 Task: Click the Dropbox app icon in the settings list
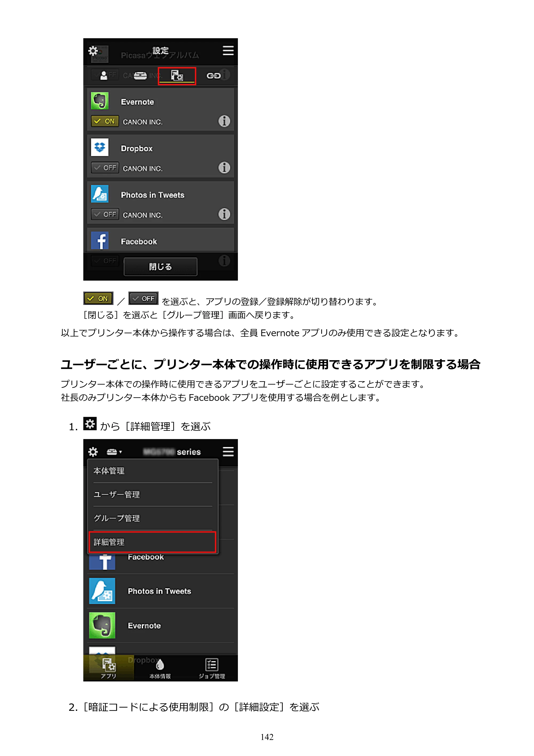[x=100, y=147]
